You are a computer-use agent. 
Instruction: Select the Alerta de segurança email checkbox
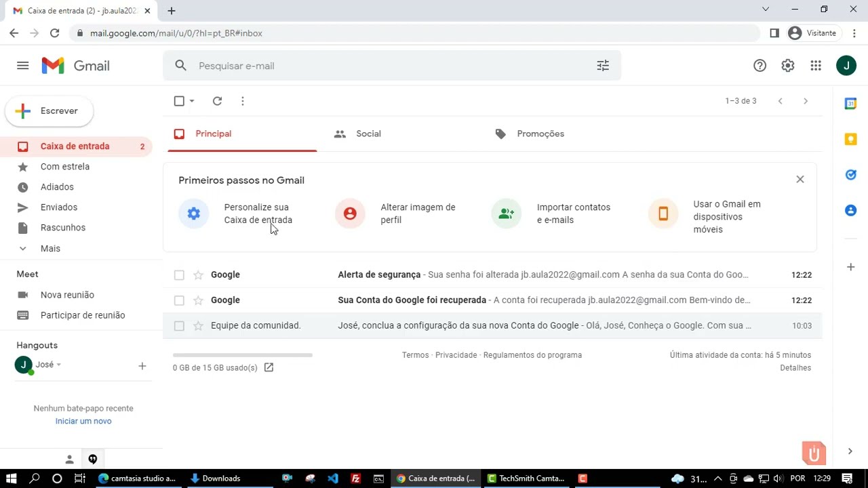click(179, 275)
